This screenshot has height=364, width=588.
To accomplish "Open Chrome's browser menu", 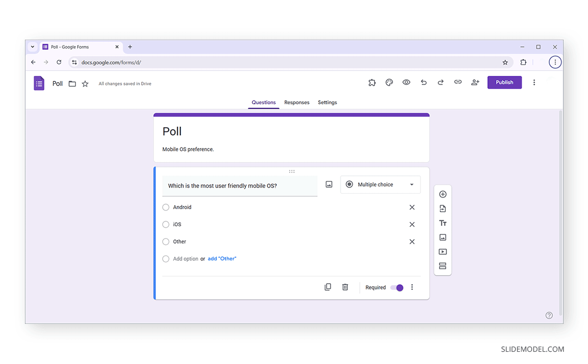I will point(555,62).
